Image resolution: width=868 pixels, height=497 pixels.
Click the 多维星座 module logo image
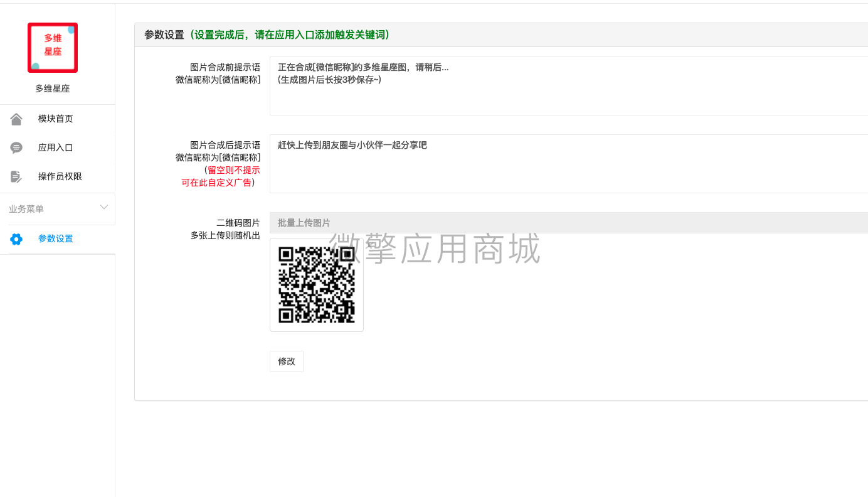53,48
